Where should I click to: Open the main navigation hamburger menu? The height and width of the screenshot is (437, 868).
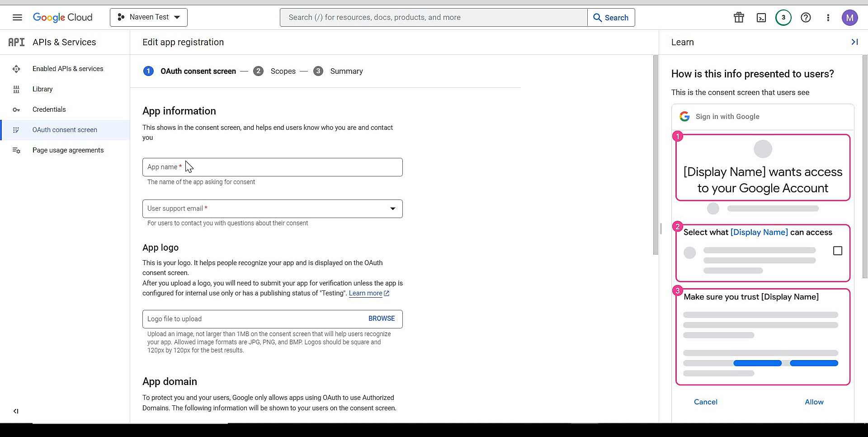pyautogui.click(x=17, y=18)
